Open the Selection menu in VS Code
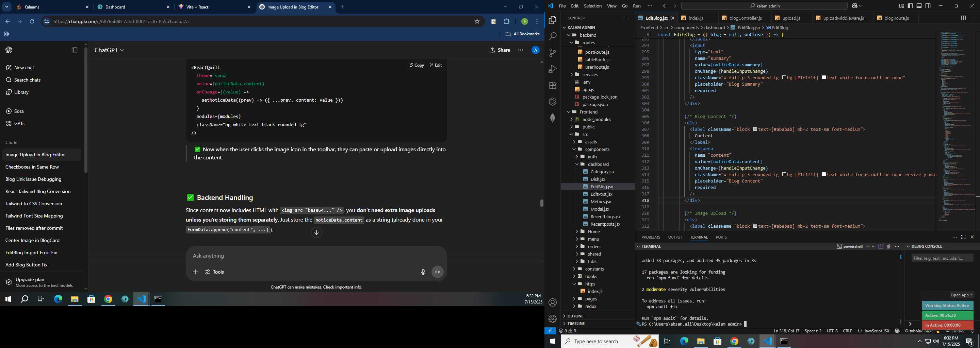 point(592,6)
